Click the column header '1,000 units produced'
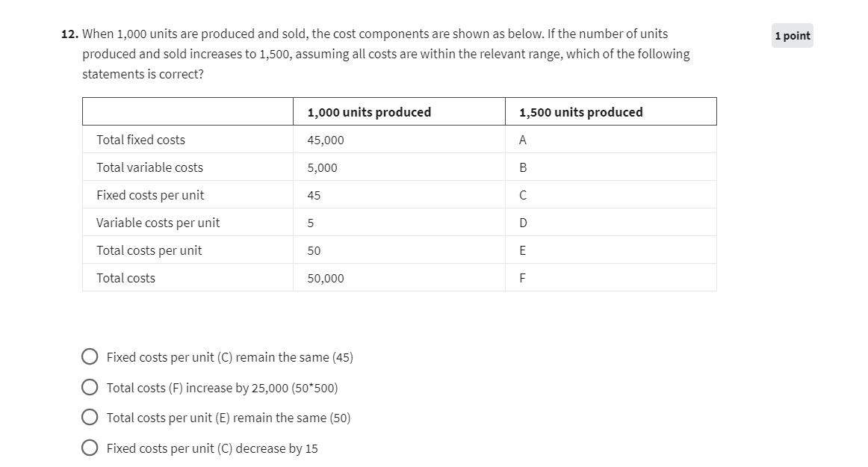 [x=369, y=111]
